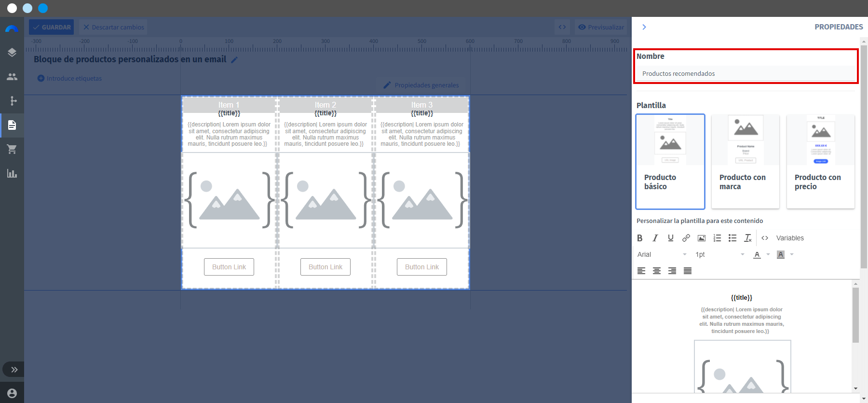Click editor scrollbar down arrow
Viewport: 868px width, 403px height.
855,389
